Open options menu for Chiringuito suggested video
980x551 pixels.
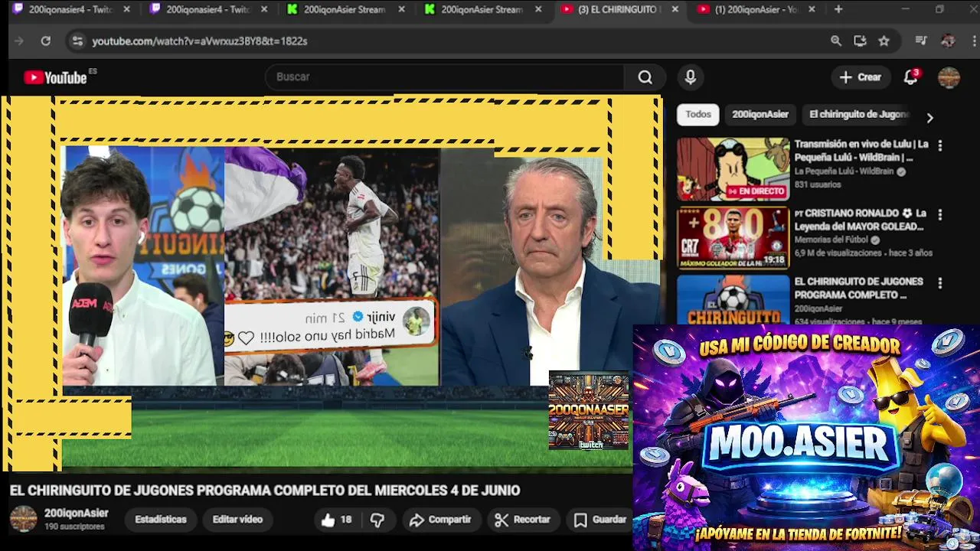click(x=940, y=283)
